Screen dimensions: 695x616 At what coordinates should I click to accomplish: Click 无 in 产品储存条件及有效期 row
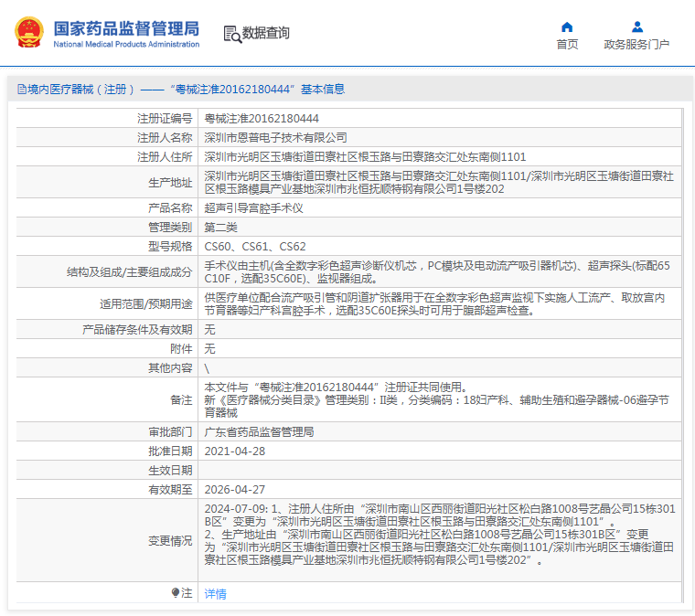pos(209,330)
